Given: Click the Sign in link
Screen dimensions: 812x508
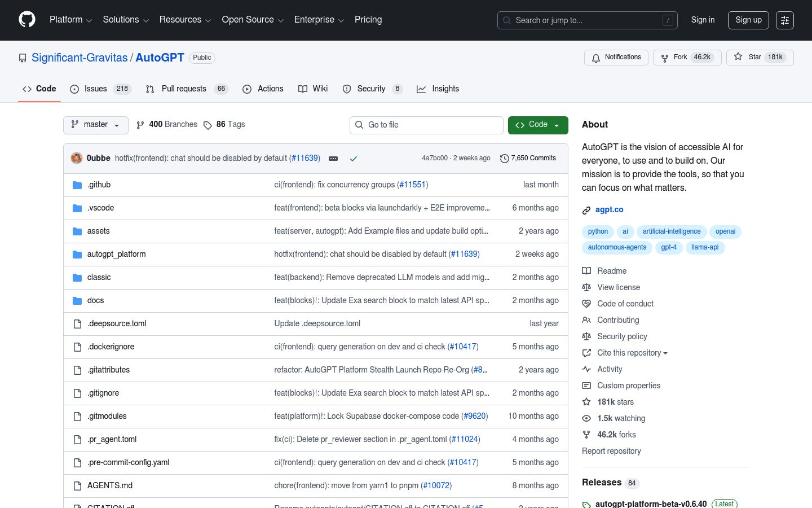Looking at the screenshot, I should [x=703, y=20].
